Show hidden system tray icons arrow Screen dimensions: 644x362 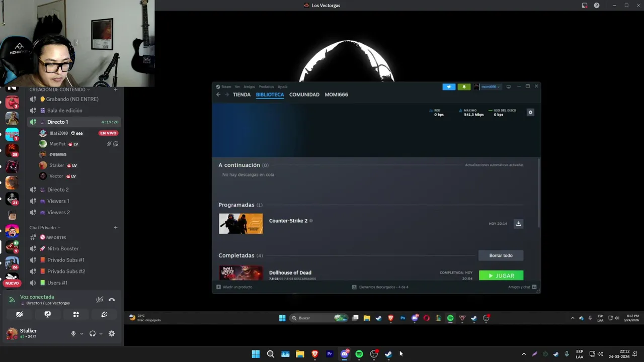524,354
